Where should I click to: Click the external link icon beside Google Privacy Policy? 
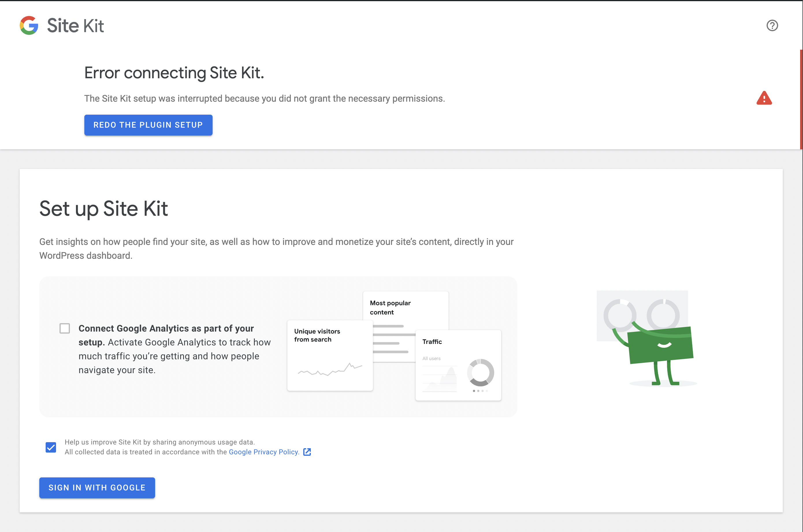pyautogui.click(x=307, y=452)
